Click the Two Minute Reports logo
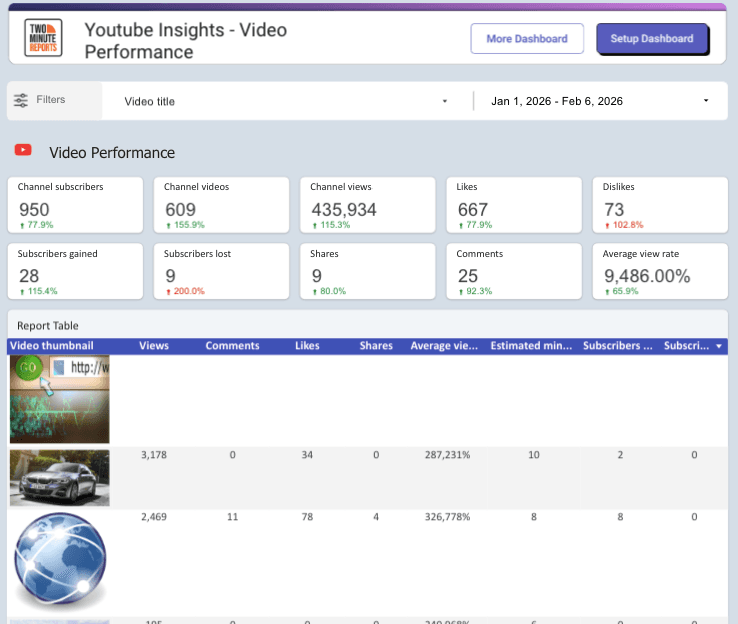738x624 pixels. point(43,38)
